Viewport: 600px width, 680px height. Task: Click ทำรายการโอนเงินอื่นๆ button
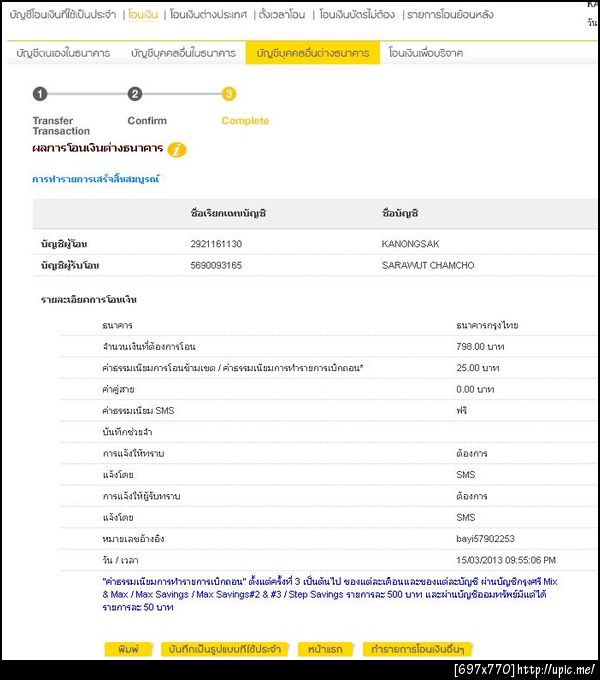(x=417, y=649)
